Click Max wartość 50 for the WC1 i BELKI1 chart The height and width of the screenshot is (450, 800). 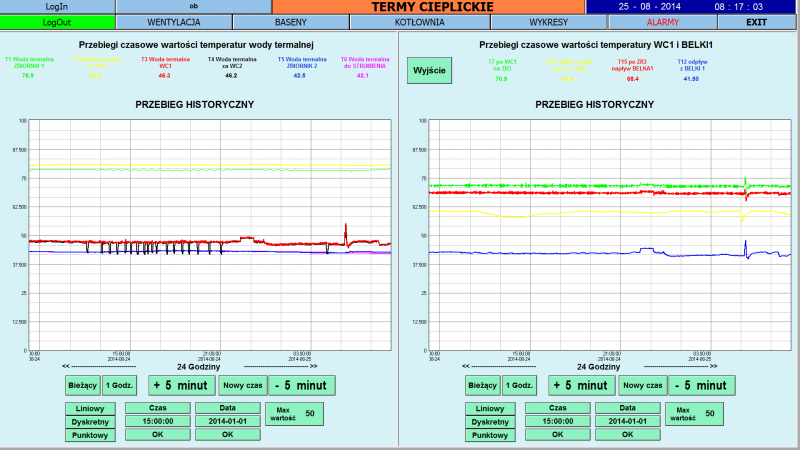pos(694,414)
